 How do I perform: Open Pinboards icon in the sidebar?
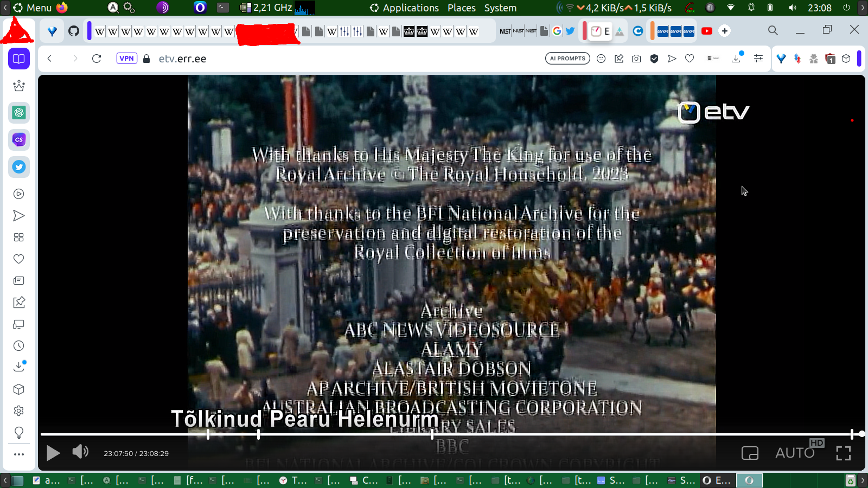point(19,303)
